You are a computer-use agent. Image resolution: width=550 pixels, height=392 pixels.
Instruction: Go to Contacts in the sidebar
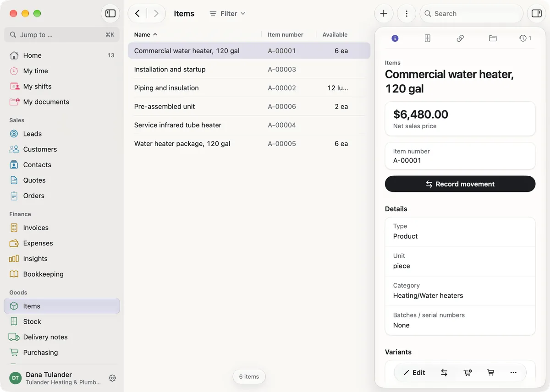pos(62,165)
